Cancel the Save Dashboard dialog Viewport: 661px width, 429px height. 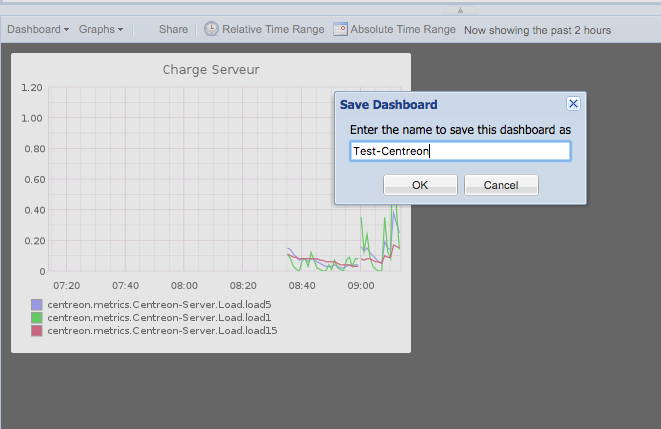pyautogui.click(x=500, y=185)
